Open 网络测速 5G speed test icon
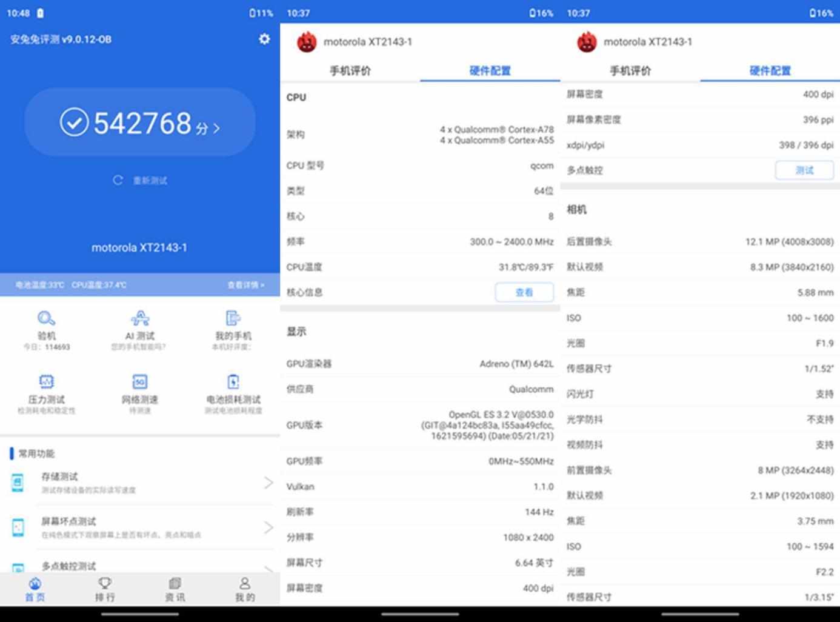Screen dimensions: 840x622 [x=140, y=381]
